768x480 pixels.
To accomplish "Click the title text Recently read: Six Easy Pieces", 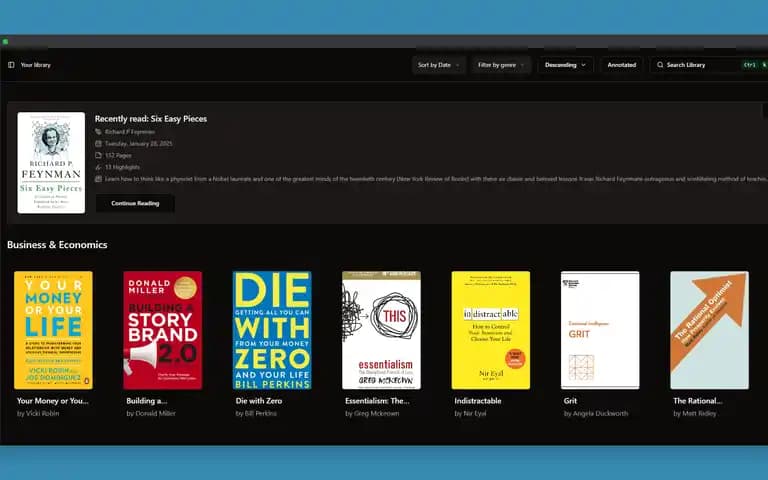I will 151,119.
